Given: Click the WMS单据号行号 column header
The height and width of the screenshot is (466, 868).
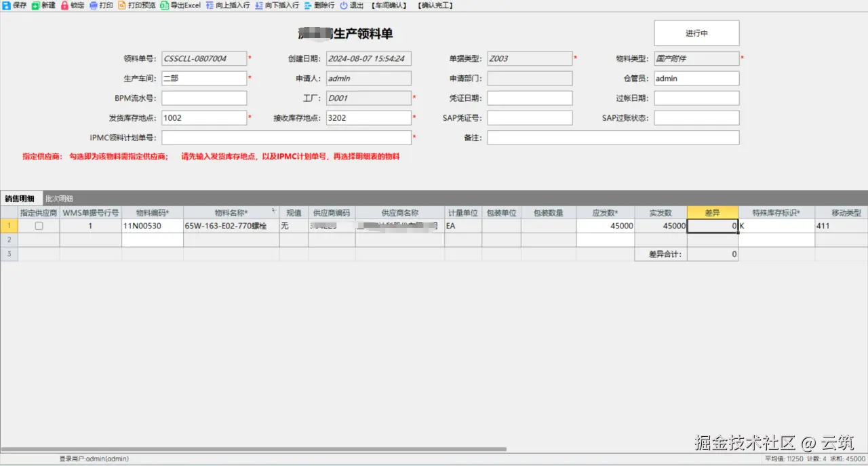Looking at the screenshot, I should click(x=90, y=212).
